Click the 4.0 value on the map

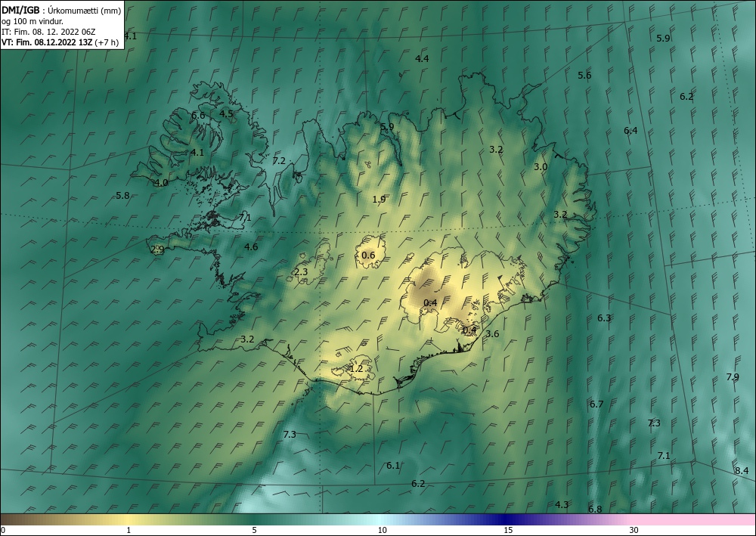point(161,183)
